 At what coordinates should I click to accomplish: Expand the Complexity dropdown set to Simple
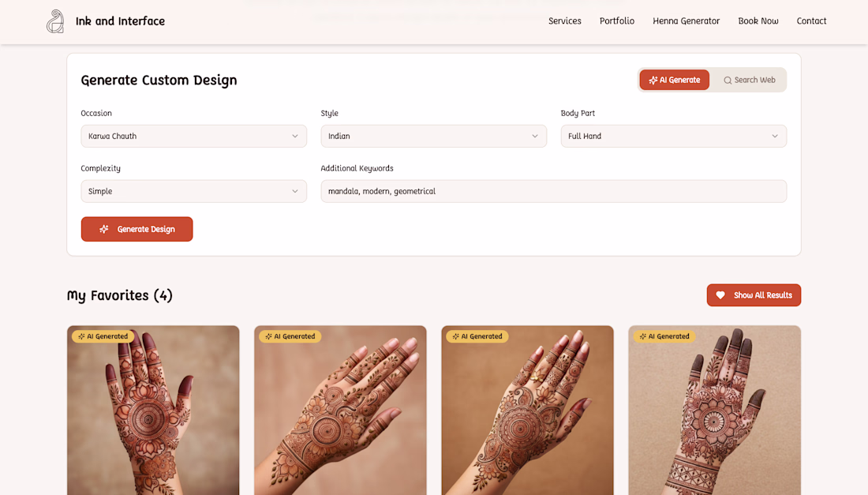pos(194,191)
